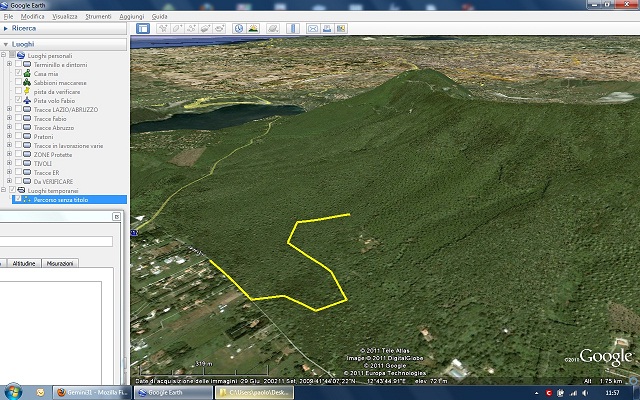The image size is (640, 400).
Task: Toggle the sunlight landscape icon
Action: pyautogui.click(x=253, y=28)
